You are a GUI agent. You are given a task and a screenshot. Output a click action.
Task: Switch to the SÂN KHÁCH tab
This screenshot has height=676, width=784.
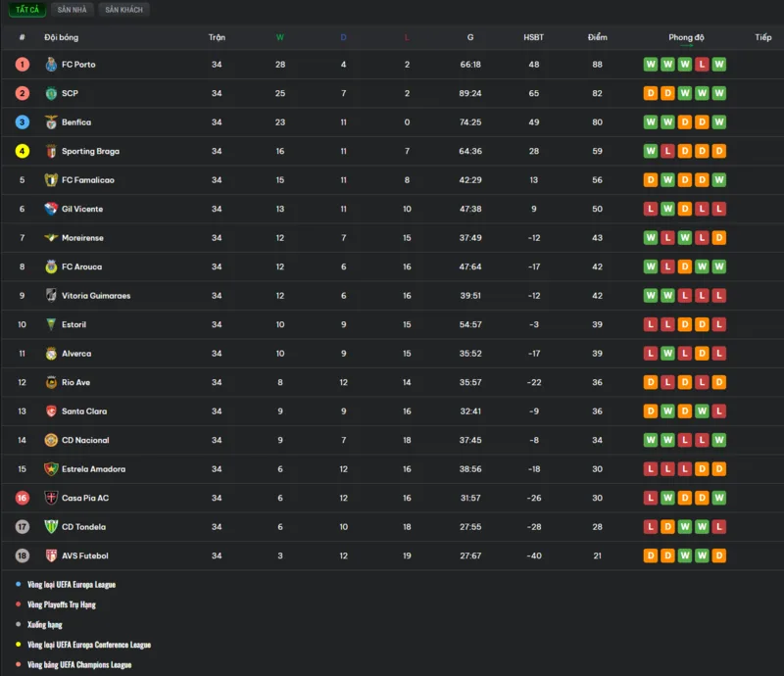(124, 10)
